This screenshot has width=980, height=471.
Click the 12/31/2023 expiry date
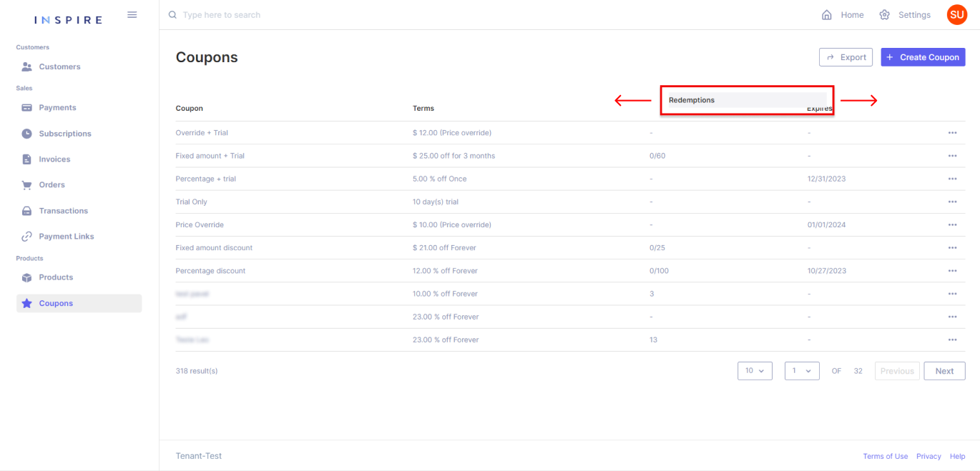click(826, 179)
